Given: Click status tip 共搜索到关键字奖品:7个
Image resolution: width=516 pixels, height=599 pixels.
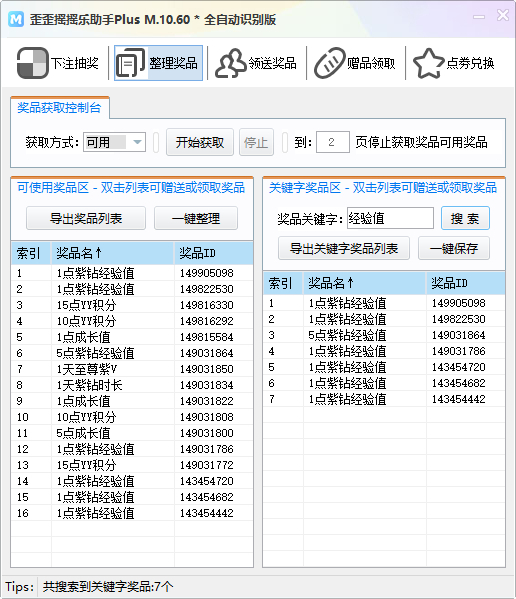Looking at the screenshot, I should [108, 587].
